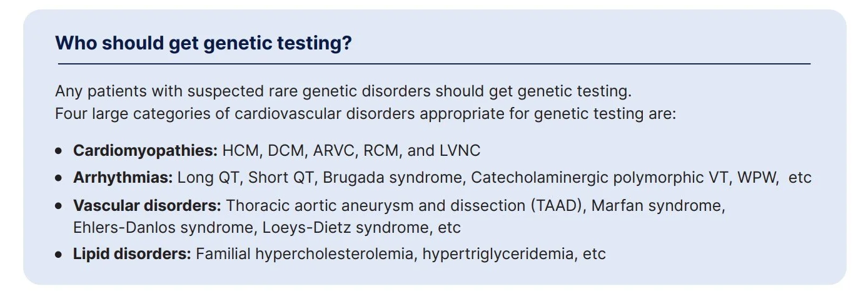This screenshot has height=291, width=868.
Task: Click the bold Vascular disorders label
Action: [147, 205]
